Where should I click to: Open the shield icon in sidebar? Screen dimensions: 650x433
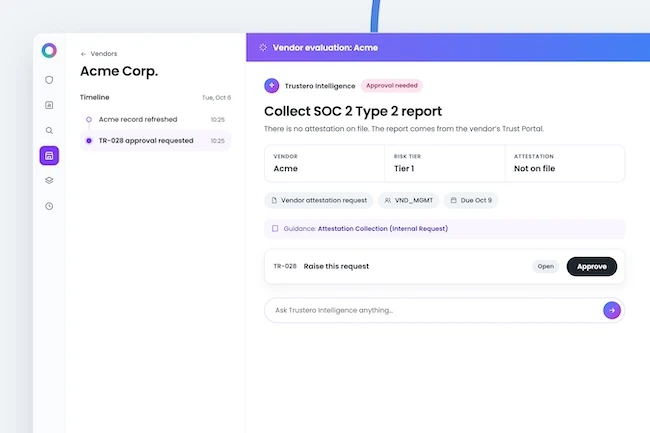click(49, 80)
